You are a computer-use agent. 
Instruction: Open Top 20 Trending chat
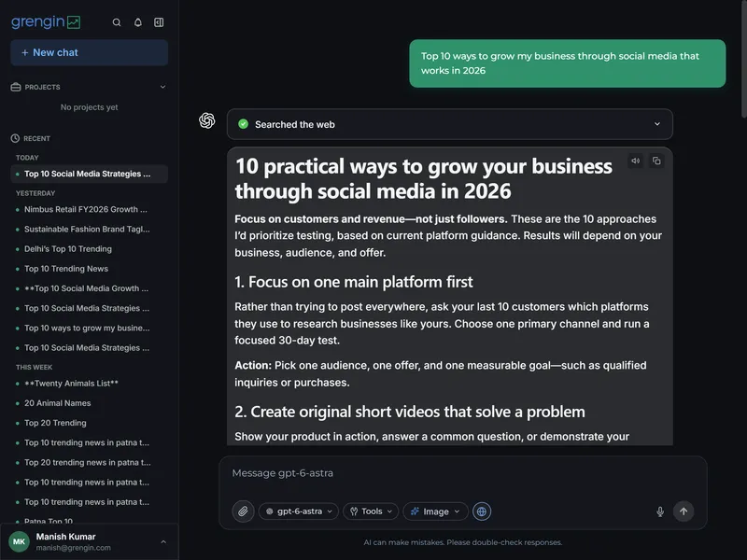(89, 423)
